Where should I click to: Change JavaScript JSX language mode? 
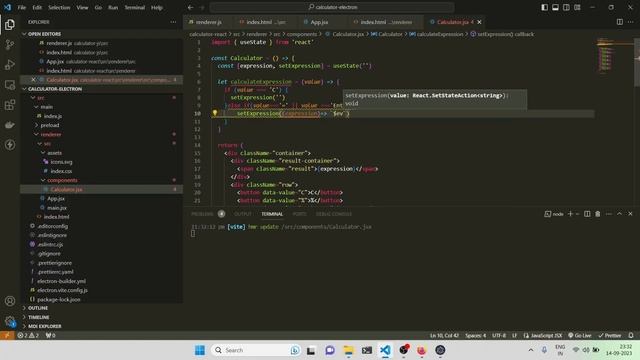point(546,336)
